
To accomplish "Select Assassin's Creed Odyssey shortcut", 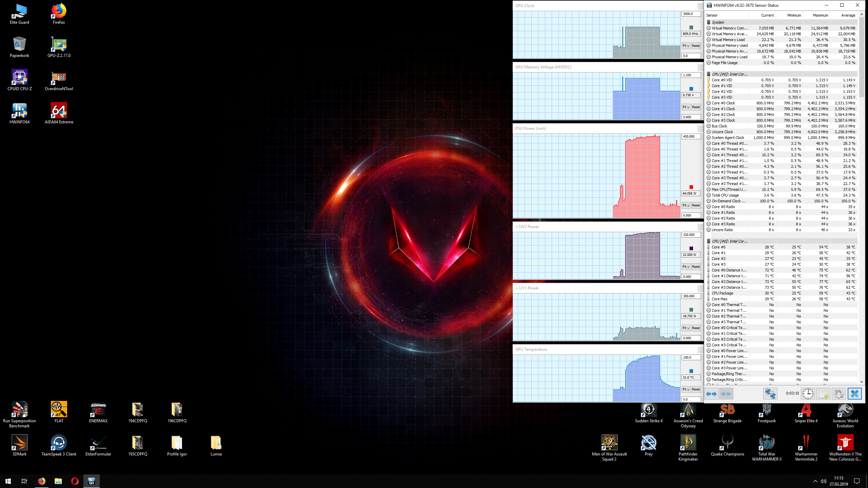I will [x=688, y=415].
